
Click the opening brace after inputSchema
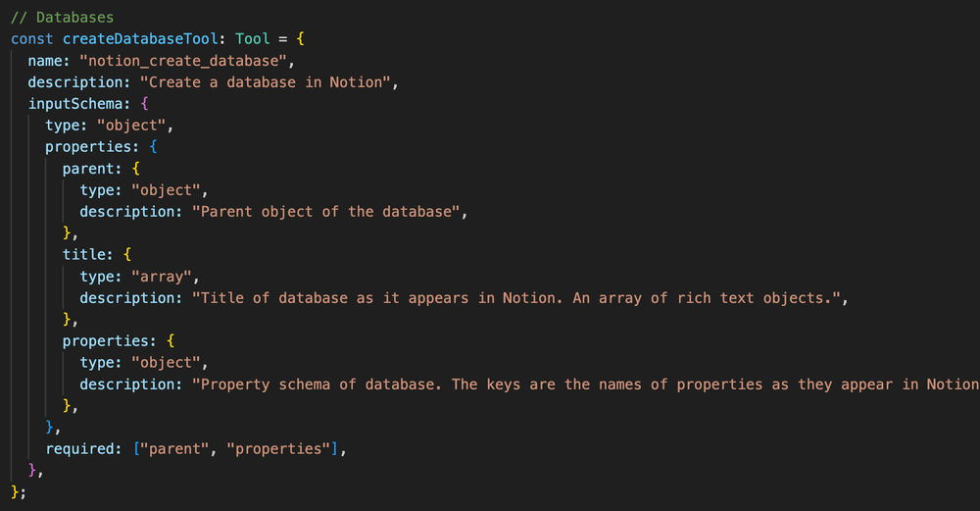(x=145, y=103)
